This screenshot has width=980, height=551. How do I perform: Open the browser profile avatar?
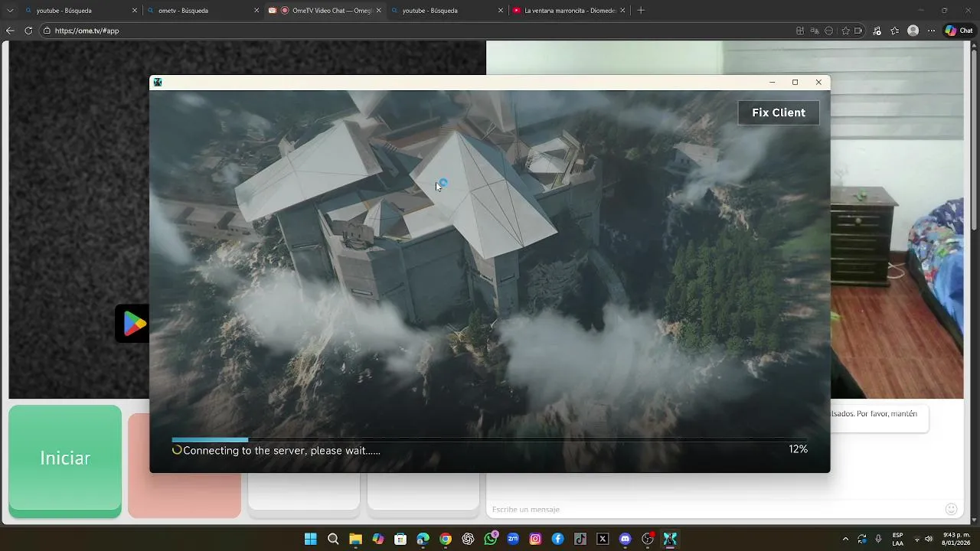(x=913, y=31)
